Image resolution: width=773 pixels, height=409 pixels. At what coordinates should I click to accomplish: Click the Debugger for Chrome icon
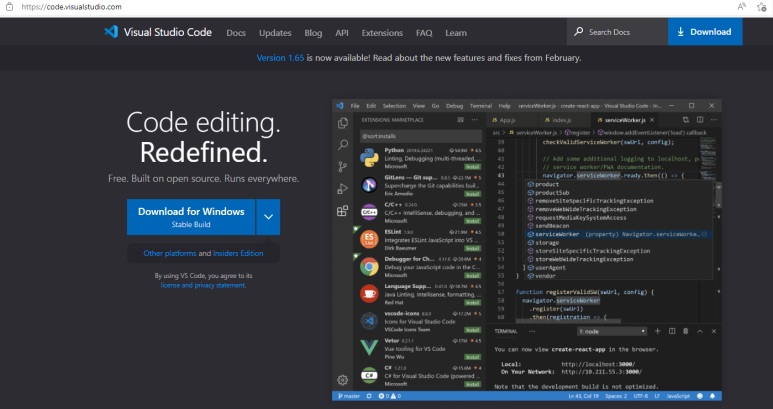coord(369,267)
